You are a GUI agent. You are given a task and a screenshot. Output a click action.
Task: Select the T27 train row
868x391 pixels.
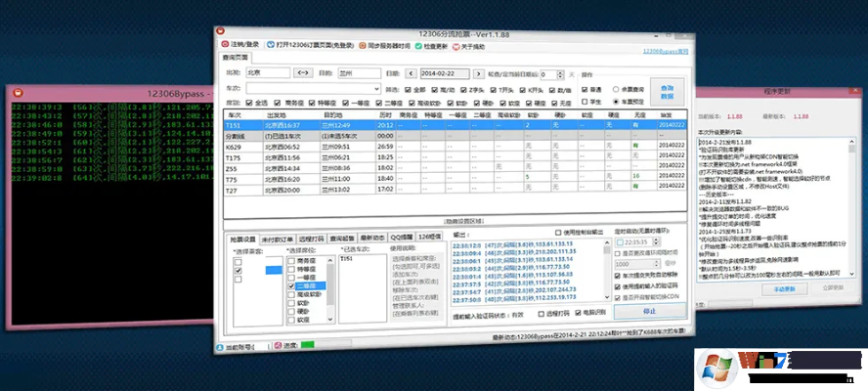[456, 189]
